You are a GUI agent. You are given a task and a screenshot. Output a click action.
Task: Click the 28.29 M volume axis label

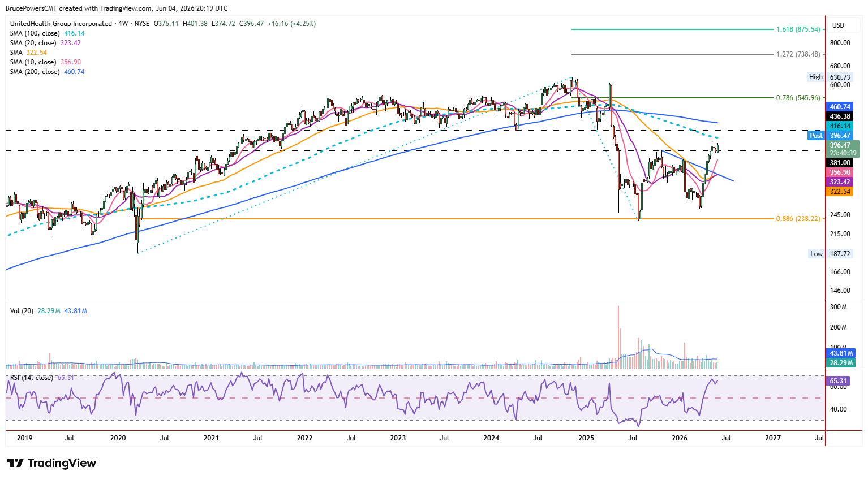click(841, 363)
